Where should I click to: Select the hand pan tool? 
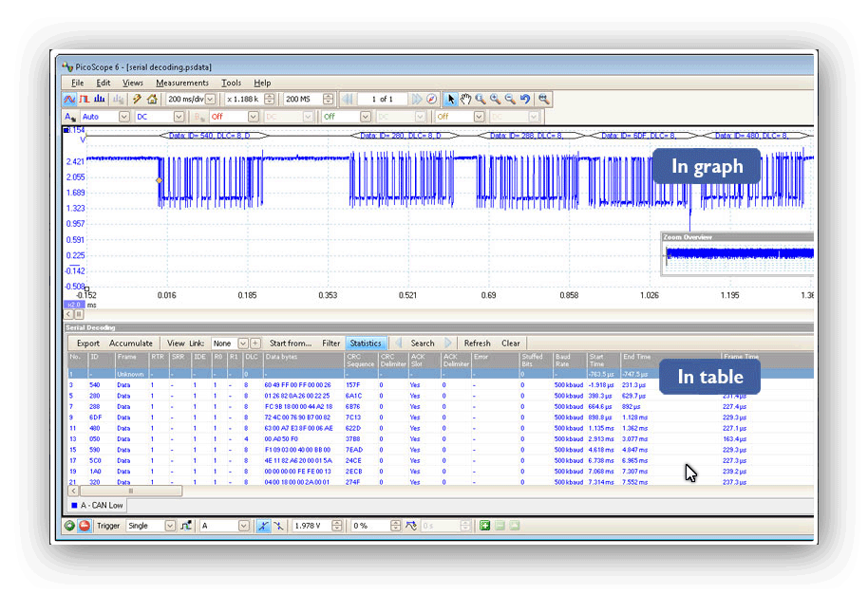465,99
